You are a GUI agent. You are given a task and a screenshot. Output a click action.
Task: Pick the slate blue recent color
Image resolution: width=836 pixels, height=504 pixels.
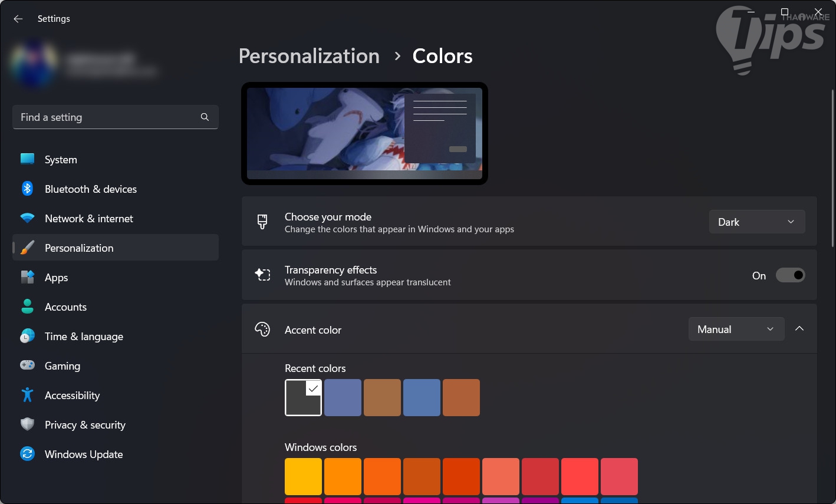click(x=343, y=397)
